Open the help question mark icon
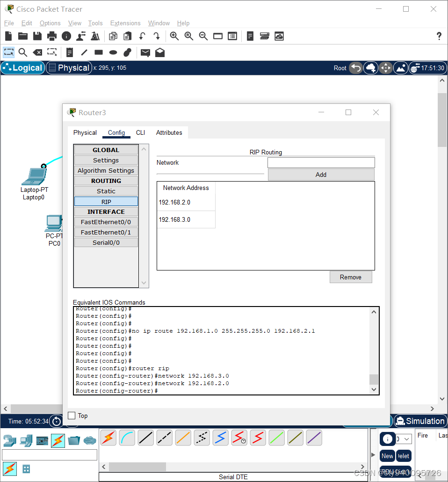Screen dimensions: 448x482 click(x=439, y=37)
